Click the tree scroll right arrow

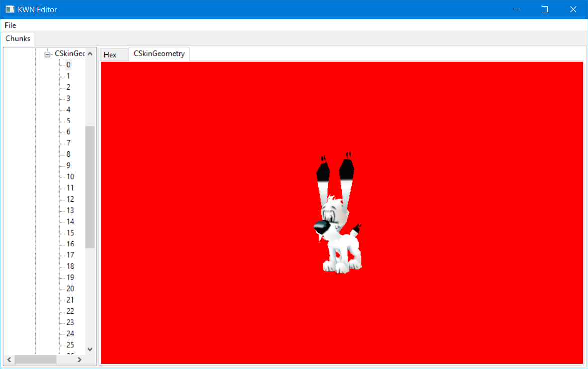79,360
